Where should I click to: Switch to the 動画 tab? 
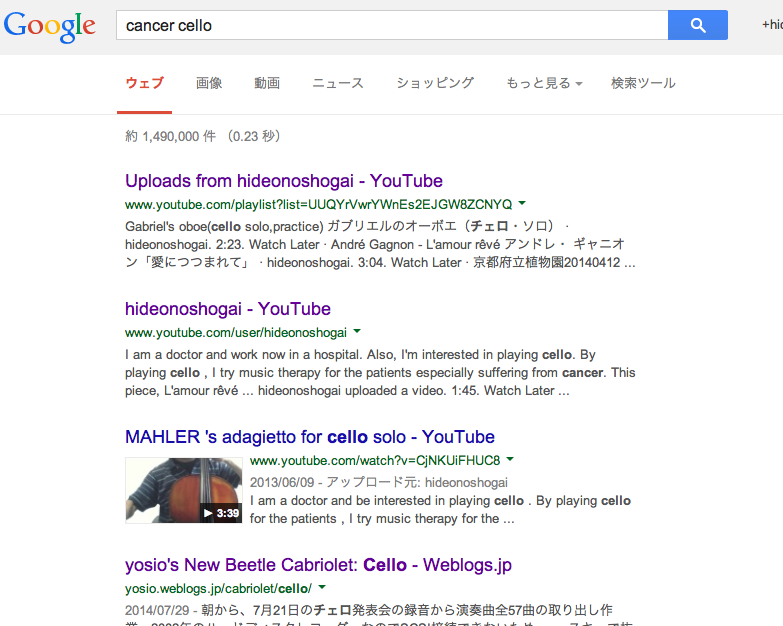pyautogui.click(x=267, y=83)
